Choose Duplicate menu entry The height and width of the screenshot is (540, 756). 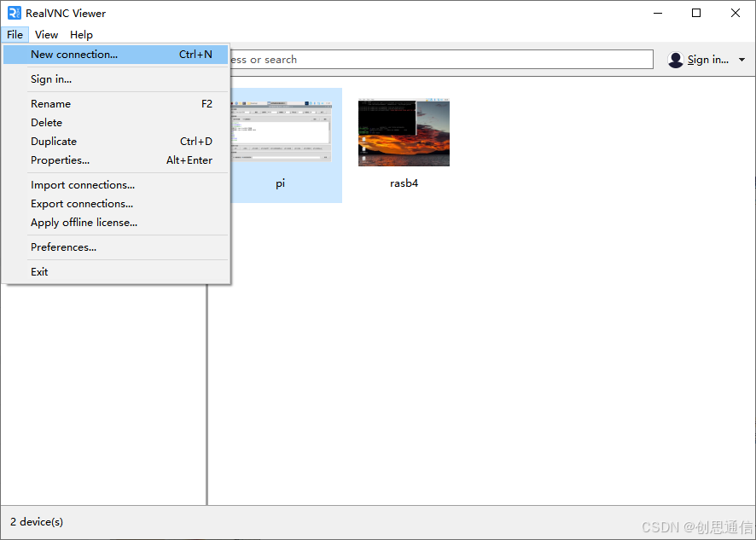point(116,142)
